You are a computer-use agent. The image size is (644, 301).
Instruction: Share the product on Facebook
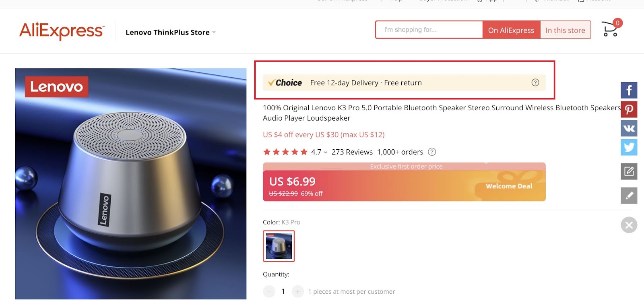(629, 90)
